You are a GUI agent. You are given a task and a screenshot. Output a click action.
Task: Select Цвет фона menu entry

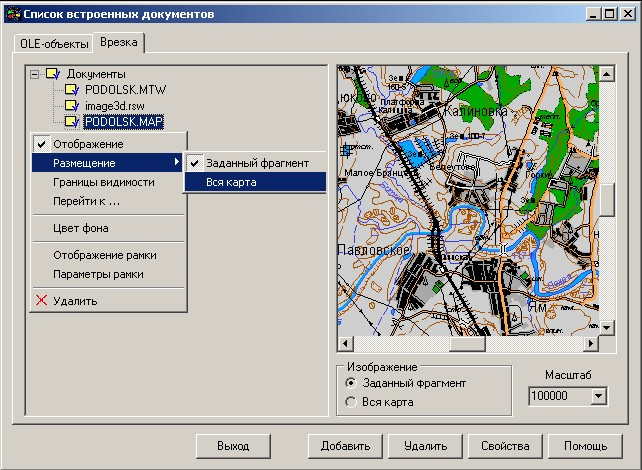click(x=81, y=228)
